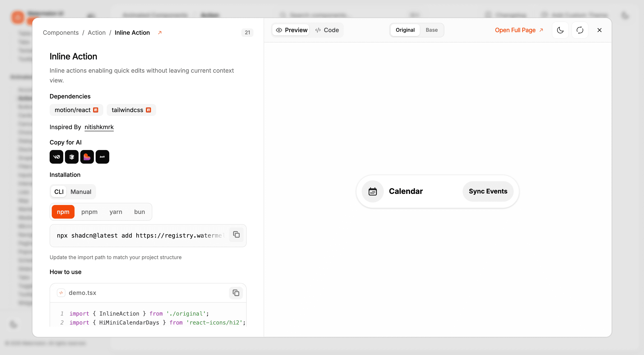Select the Base variant
644x355 pixels.
[x=431, y=30]
